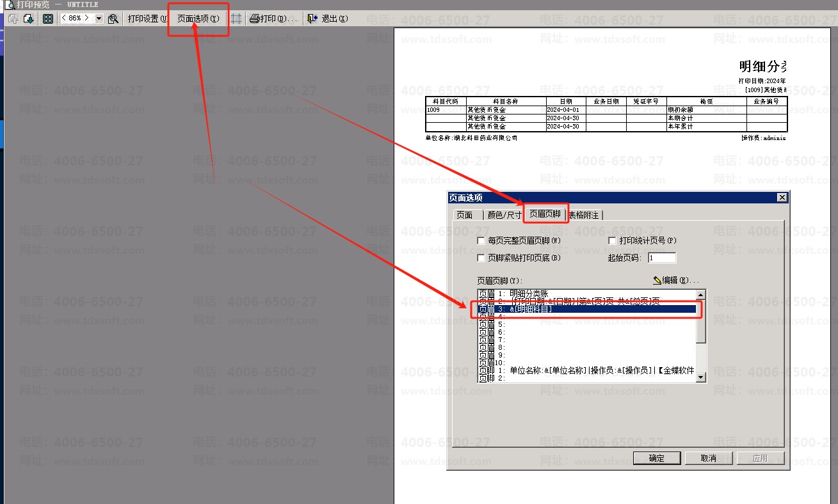This screenshot has height=504, width=838.
Task: Select the 页眉 1: 明细分类账 row
Action: pyautogui.click(x=586, y=294)
